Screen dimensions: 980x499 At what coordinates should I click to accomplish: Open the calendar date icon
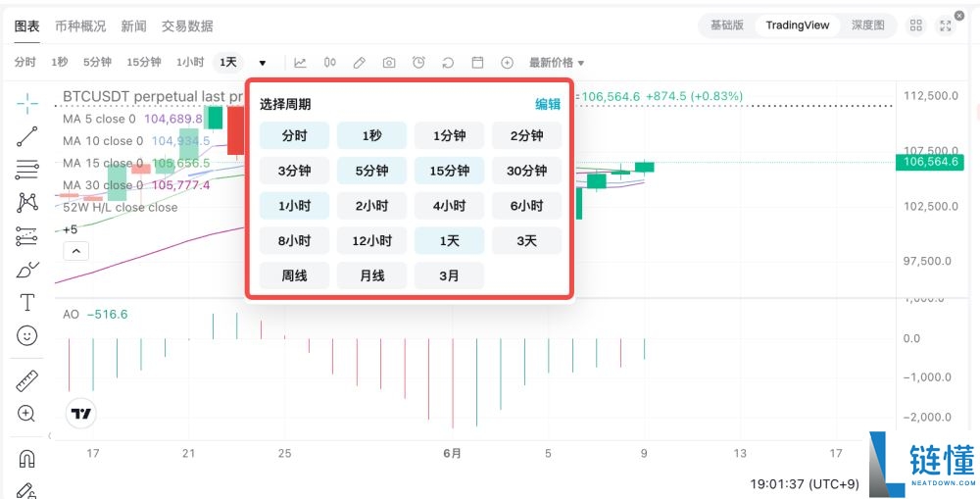pyautogui.click(x=477, y=63)
